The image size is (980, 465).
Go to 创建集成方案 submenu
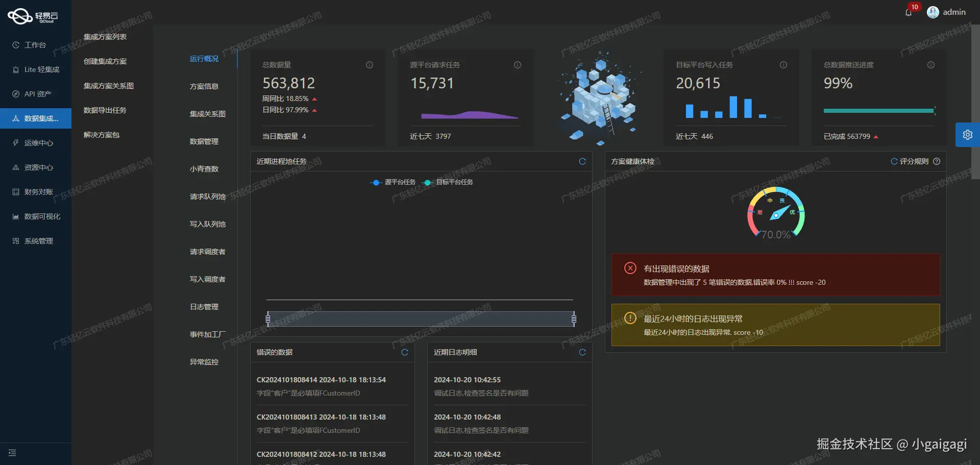coord(105,61)
